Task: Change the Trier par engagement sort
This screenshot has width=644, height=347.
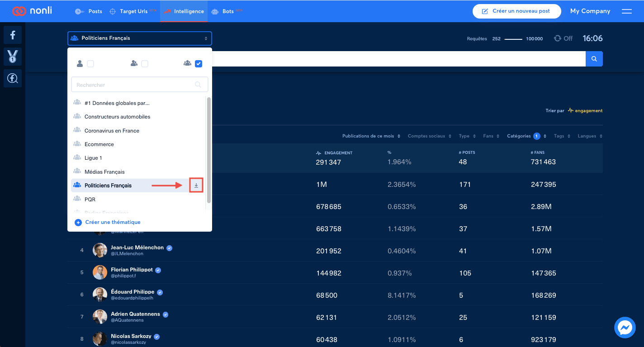Action: [x=585, y=110]
